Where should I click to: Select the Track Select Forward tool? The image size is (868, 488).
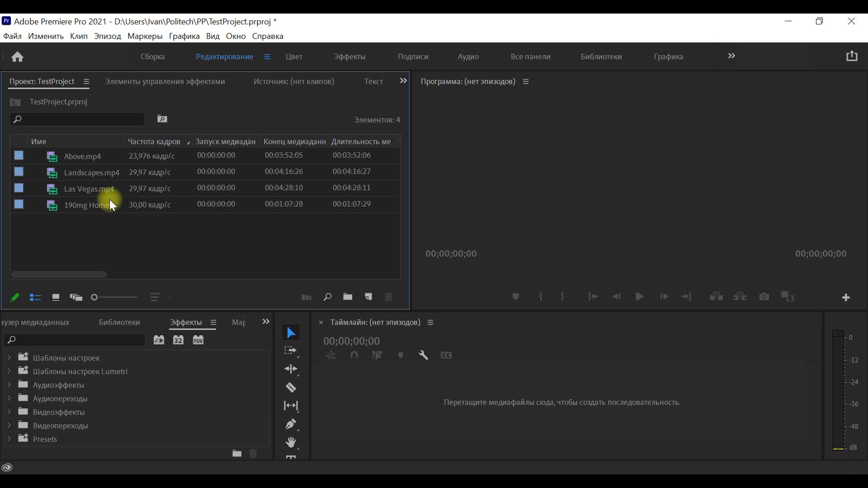[x=291, y=351]
